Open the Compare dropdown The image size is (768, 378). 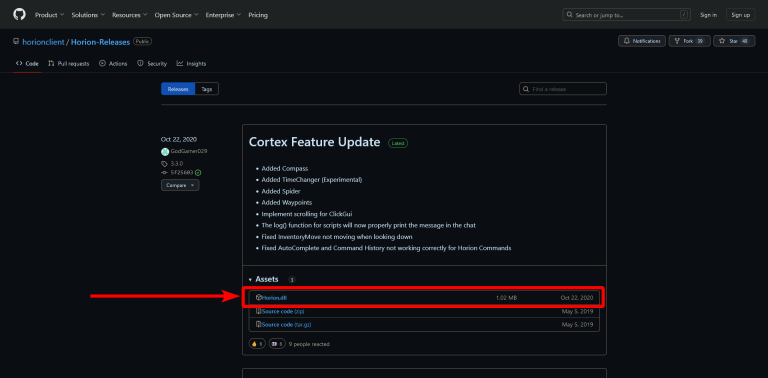(x=180, y=186)
